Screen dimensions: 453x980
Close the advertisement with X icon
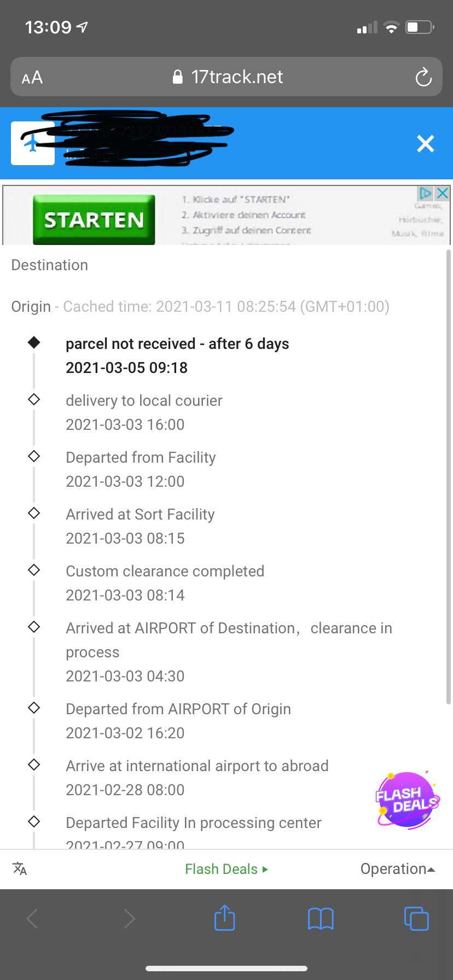click(443, 193)
